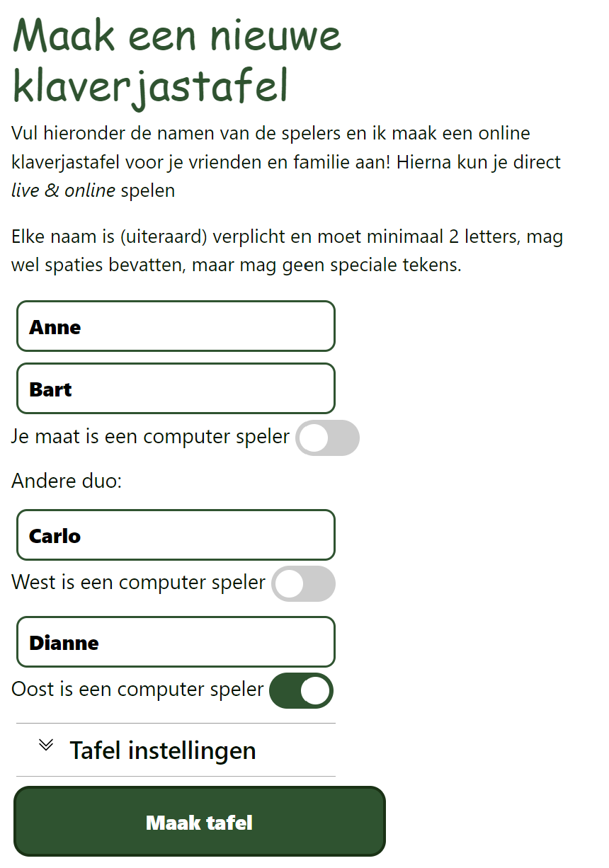
Task: Click the partner name field with 'Bart'
Action: click(x=176, y=389)
